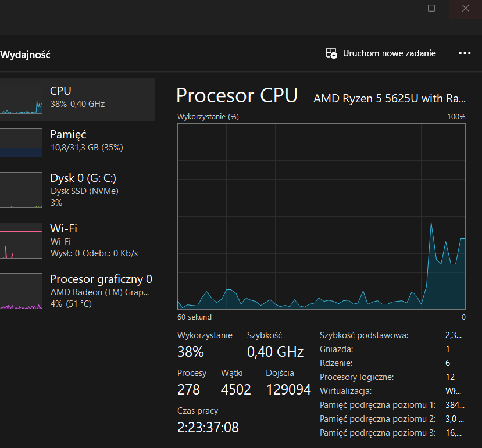Click the Wydajność page heading
Viewport: 482px width, 448px height.
click(x=25, y=55)
